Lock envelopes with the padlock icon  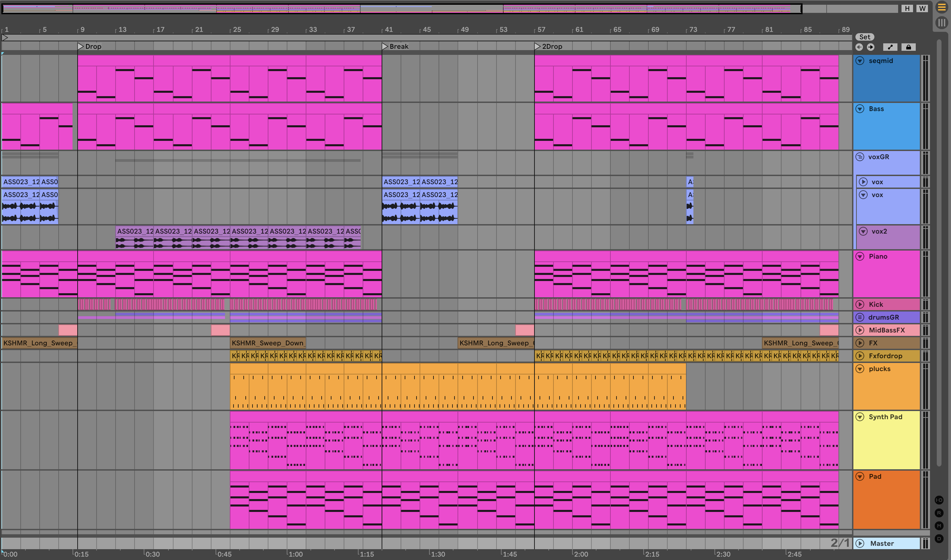pos(908,47)
